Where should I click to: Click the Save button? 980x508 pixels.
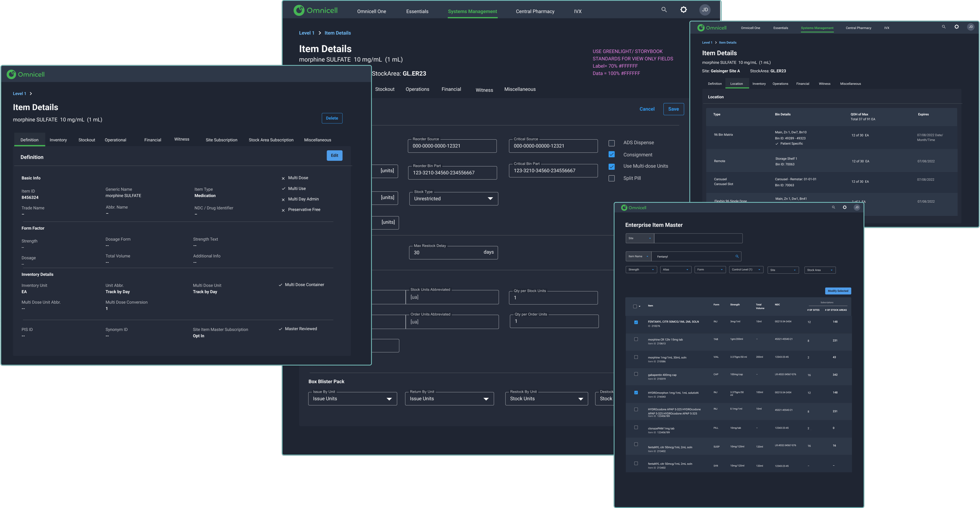673,109
